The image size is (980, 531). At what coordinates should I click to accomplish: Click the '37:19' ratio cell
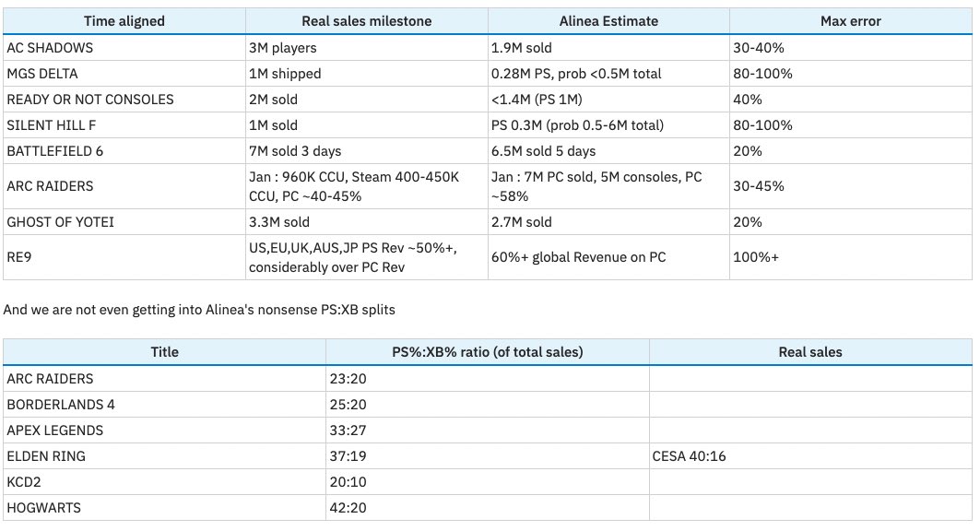coord(488,456)
